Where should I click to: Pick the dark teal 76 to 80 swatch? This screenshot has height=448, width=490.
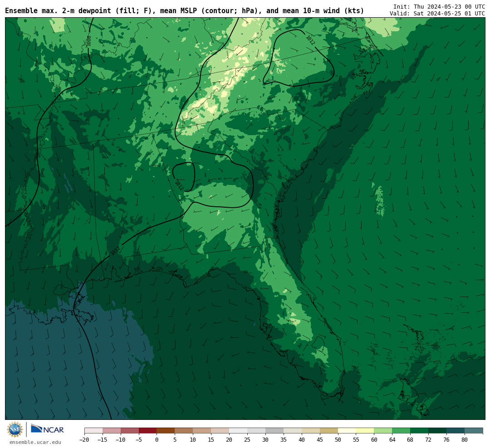456,431
